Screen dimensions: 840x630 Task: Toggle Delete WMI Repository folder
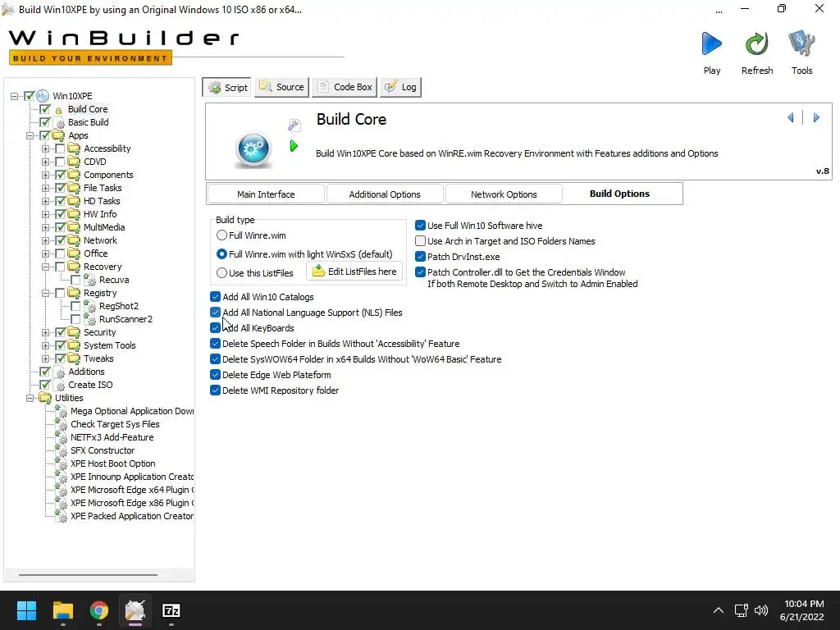(216, 390)
